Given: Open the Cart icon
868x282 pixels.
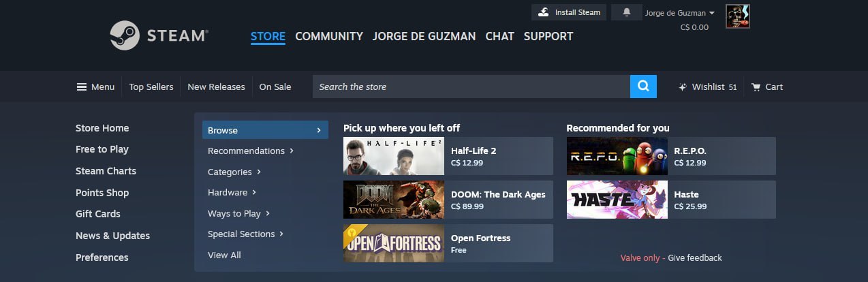Looking at the screenshot, I should click(756, 87).
